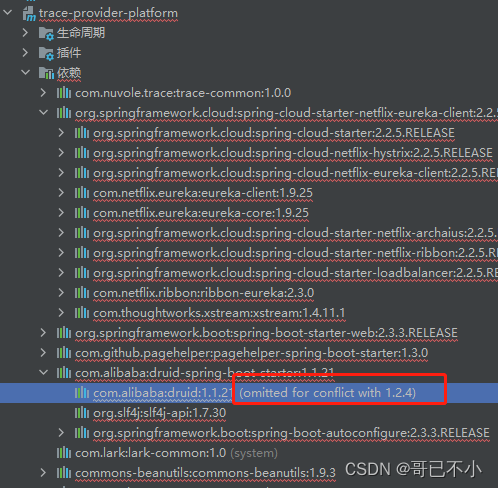The image size is (498, 488).
Task: Click library icon beside ribbon-eureka:2.3.0
Action: click(x=82, y=293)
